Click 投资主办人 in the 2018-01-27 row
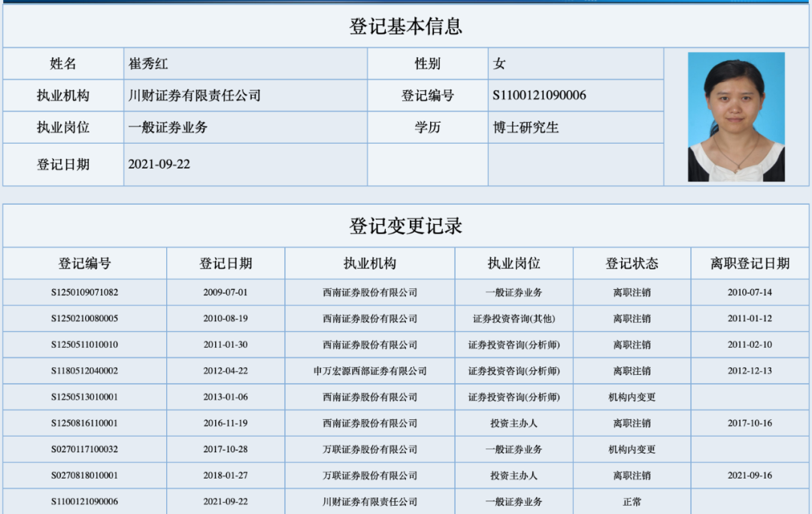This screenshot has height=514, width=812. (x=514, y=476)
